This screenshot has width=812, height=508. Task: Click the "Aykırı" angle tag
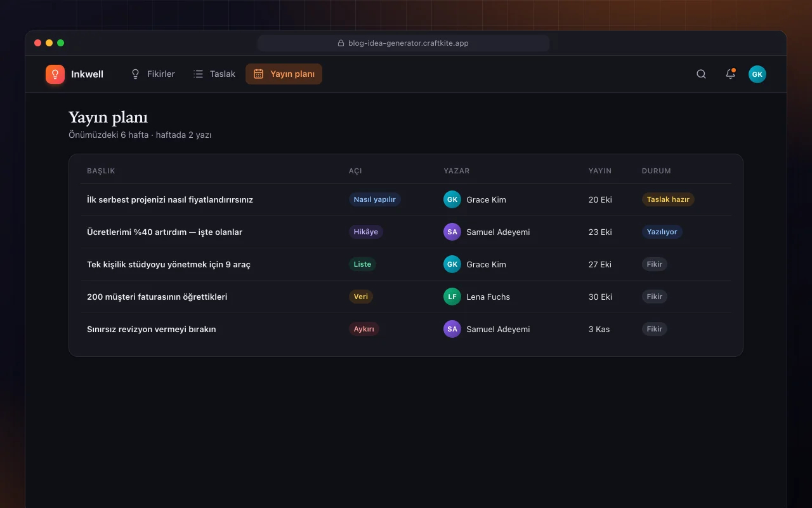click(x=363, y=329)
